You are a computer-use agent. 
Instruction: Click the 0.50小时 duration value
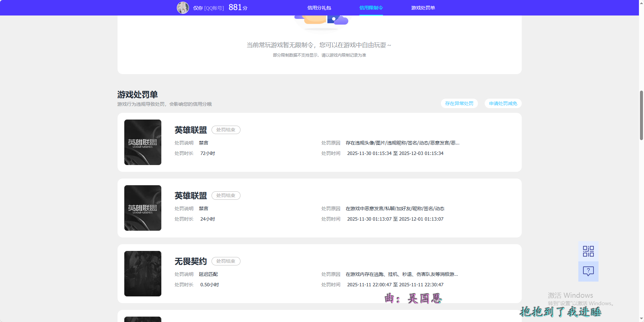coord(210,285)
